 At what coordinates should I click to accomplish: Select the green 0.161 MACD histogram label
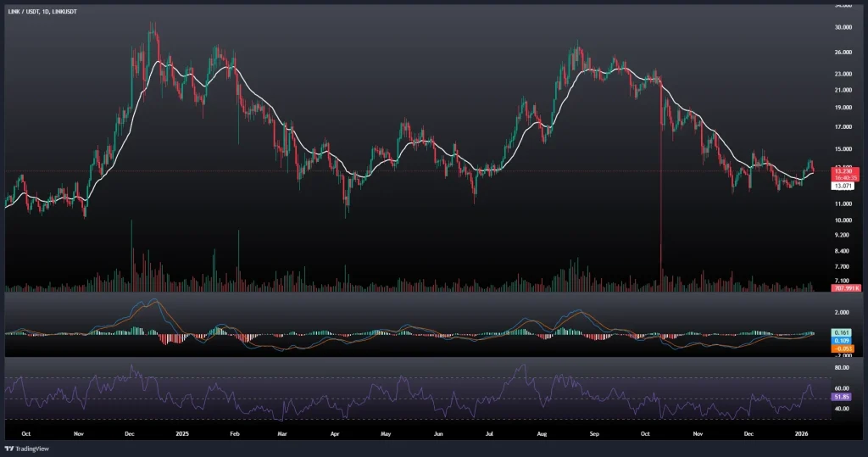coord(842,332)
